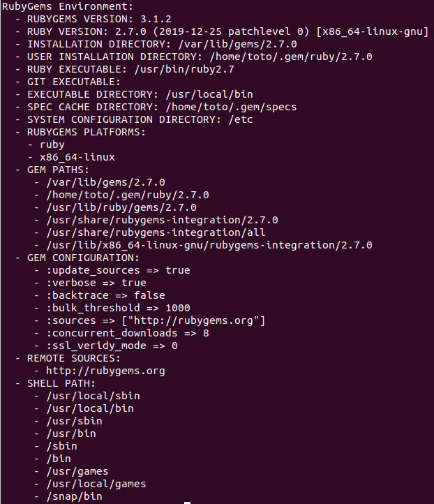
Task: Click the SHELL PATH section label
Action: pos(61,383)
